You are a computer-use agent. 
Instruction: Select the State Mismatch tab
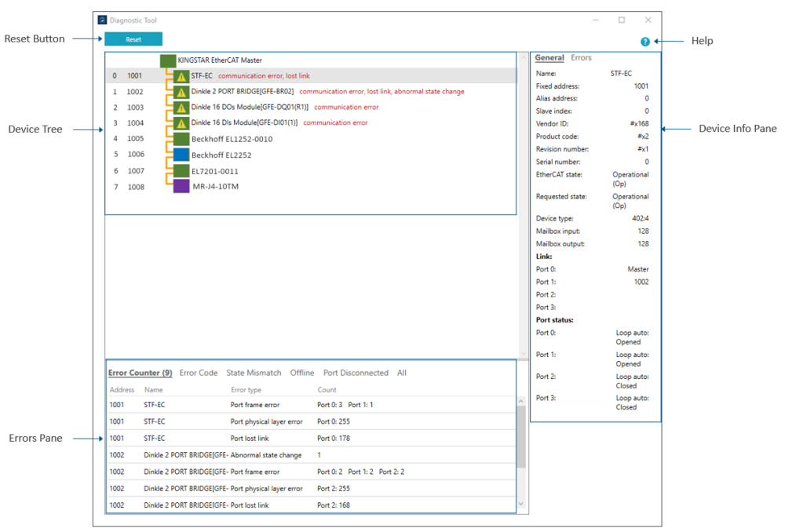(254, 373)
